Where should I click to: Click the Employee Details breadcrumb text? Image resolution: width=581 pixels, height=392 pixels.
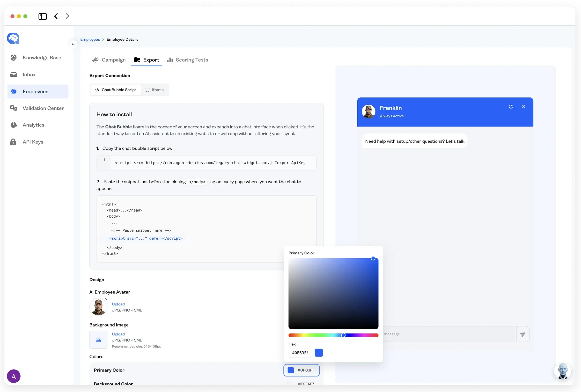[122, 39]
